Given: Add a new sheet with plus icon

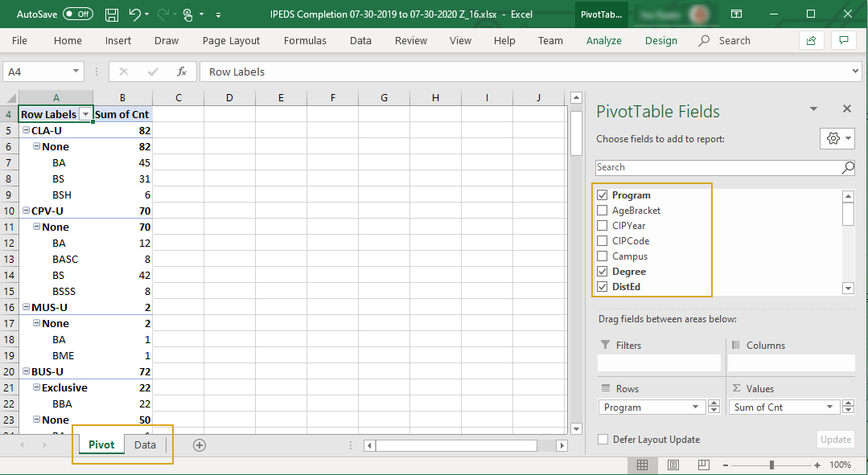Looking at the screenshot, I should 200,444.
